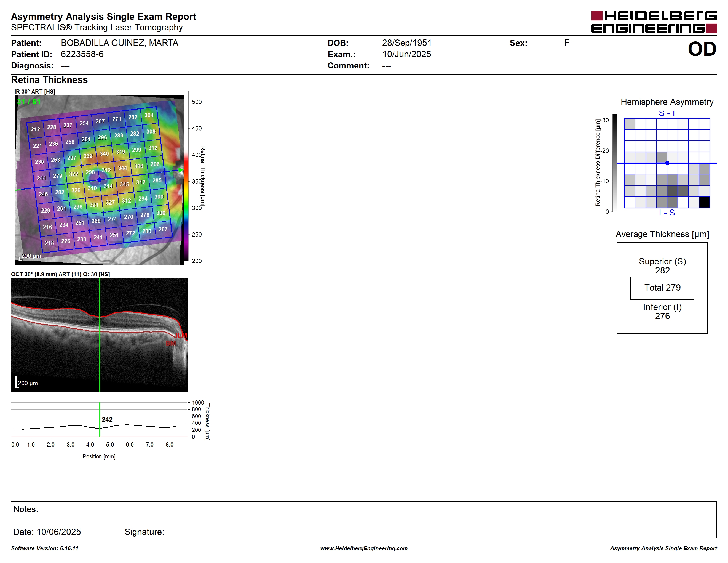This screenshot has width=728, height=563.
Task: Click the 242 thickness value on profile chart
Action: point(107,419)
